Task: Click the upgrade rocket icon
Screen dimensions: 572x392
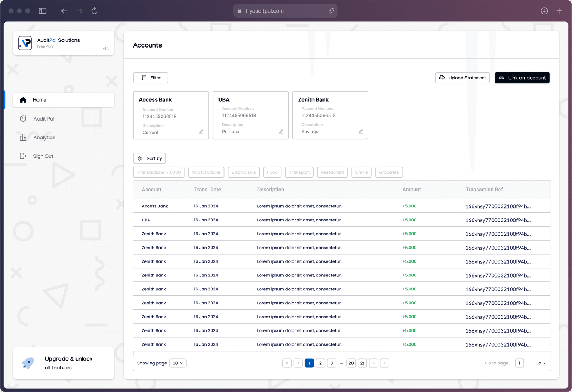Action: 28,363
